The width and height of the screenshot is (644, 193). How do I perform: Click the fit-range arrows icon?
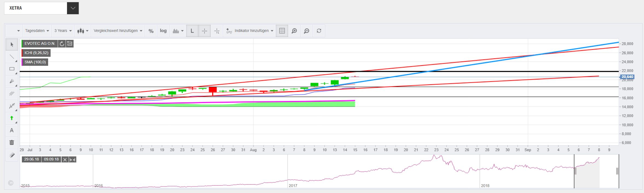pyautogui.click(x=72, y=160)
